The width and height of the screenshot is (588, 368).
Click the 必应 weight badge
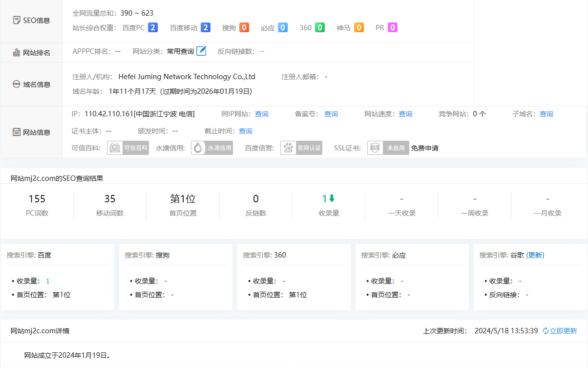[283, 28]
